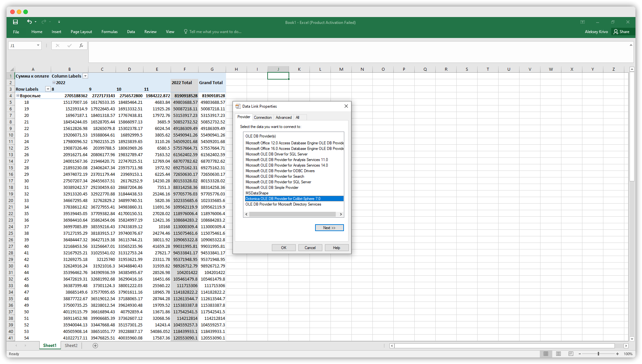Switch to the Connection tab in dialog

pyautogui.click(x=263, y=117)
